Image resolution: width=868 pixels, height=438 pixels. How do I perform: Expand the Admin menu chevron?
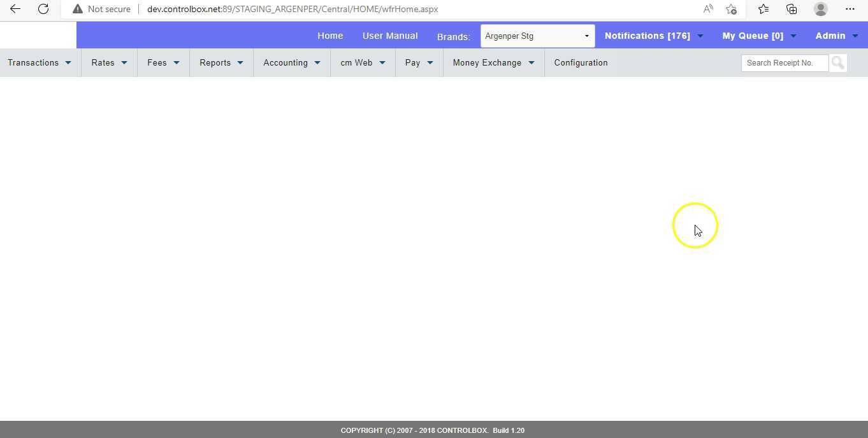856,36
